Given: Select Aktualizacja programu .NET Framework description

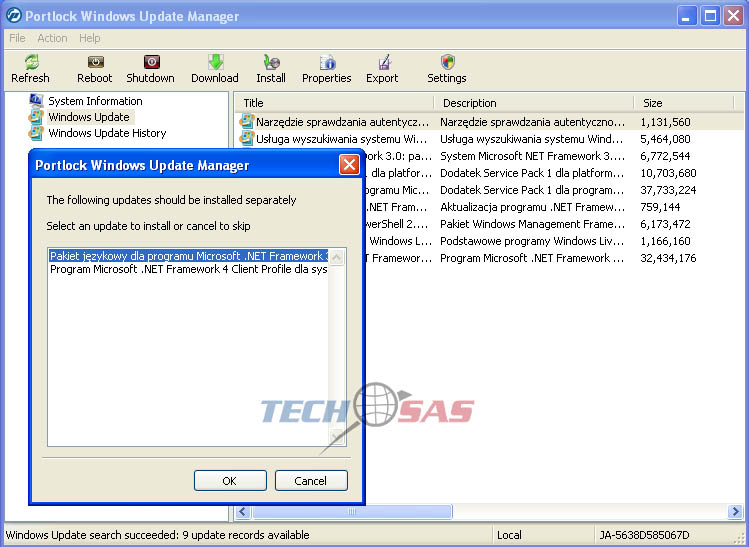Looking at the screenshot, I should (532, 207).
